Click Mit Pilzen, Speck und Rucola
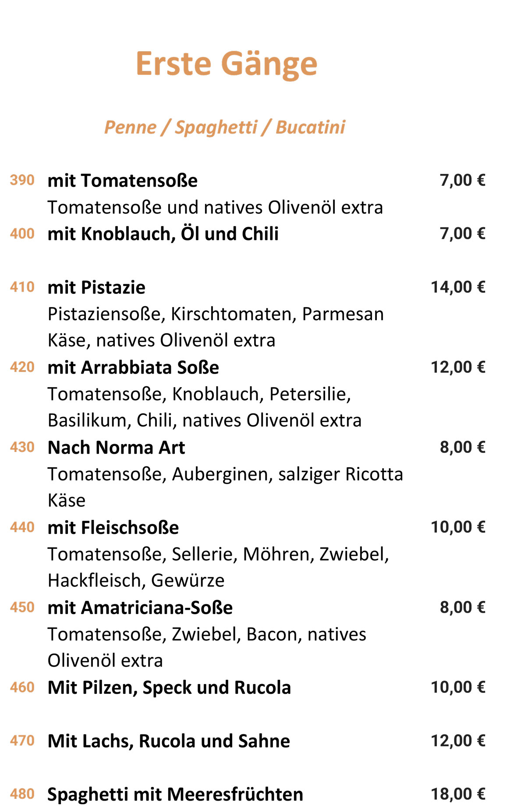 pyautogui.click(x=169, y=688)
